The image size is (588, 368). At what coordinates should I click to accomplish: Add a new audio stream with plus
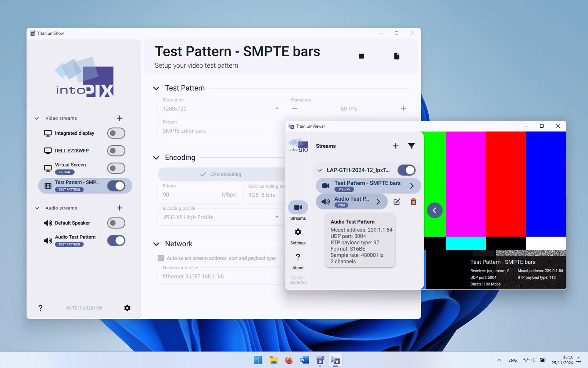tap(120, 208)
